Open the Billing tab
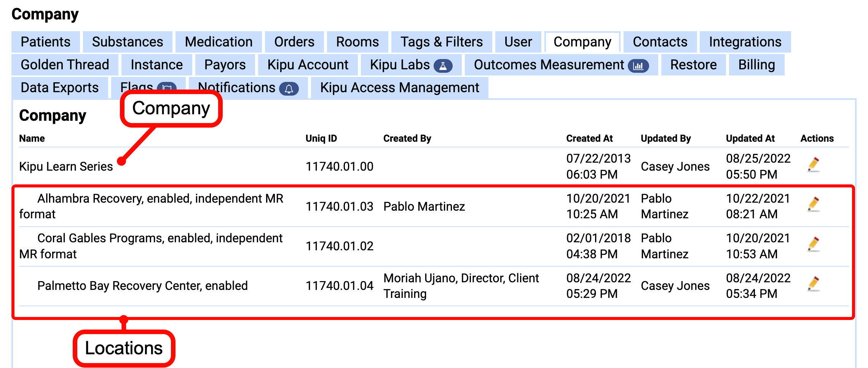Screen dimensions: 868x368 756,65
